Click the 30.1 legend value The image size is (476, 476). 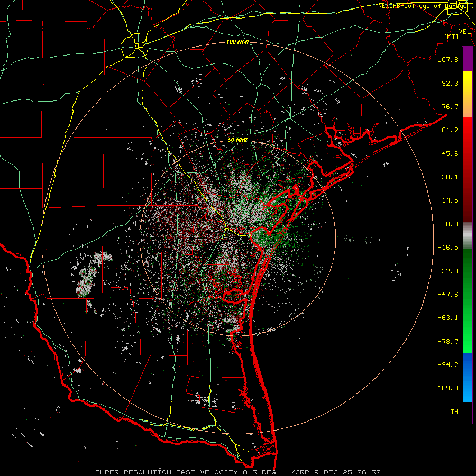(450, 177)
